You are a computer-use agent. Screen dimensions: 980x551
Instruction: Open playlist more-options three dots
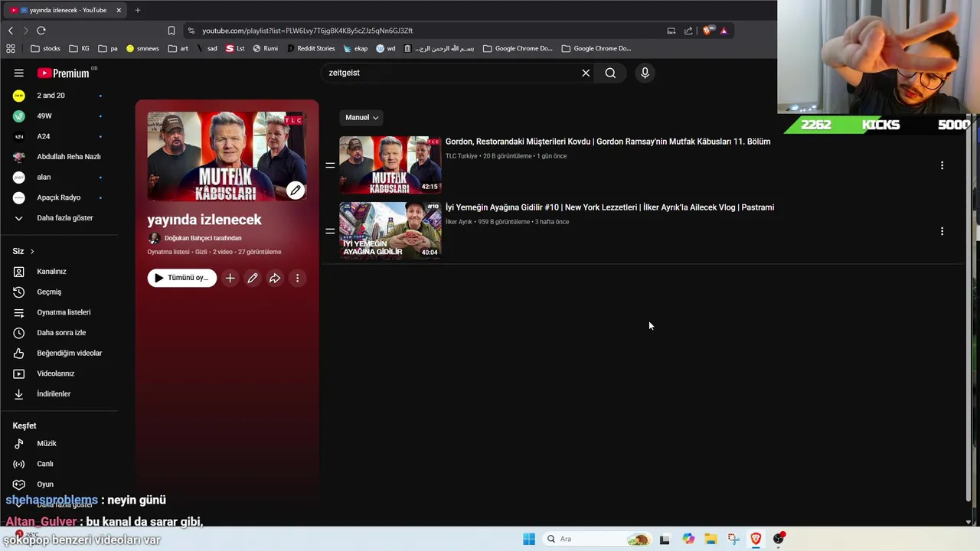click(x=297, y=278)
